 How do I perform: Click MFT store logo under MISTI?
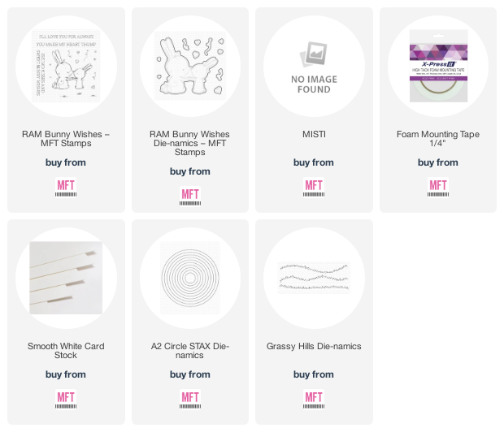(314, 188)
